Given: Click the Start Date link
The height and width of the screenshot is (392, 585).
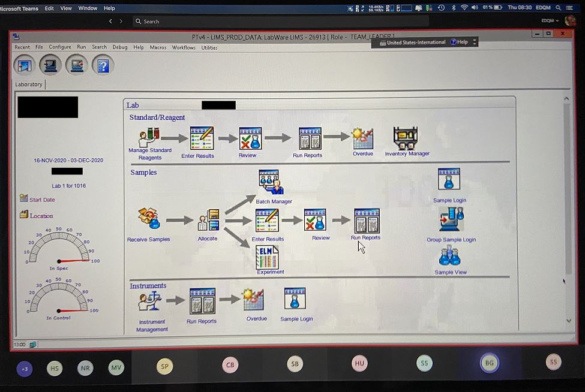Looking at the screenshot, I should pos(41,200).
